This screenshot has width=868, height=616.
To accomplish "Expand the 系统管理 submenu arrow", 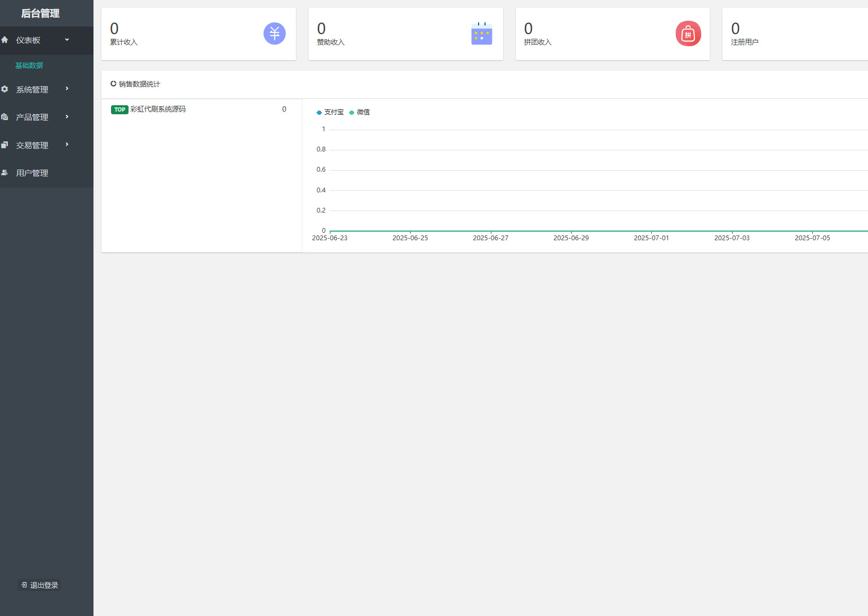I will coord(67,89).
